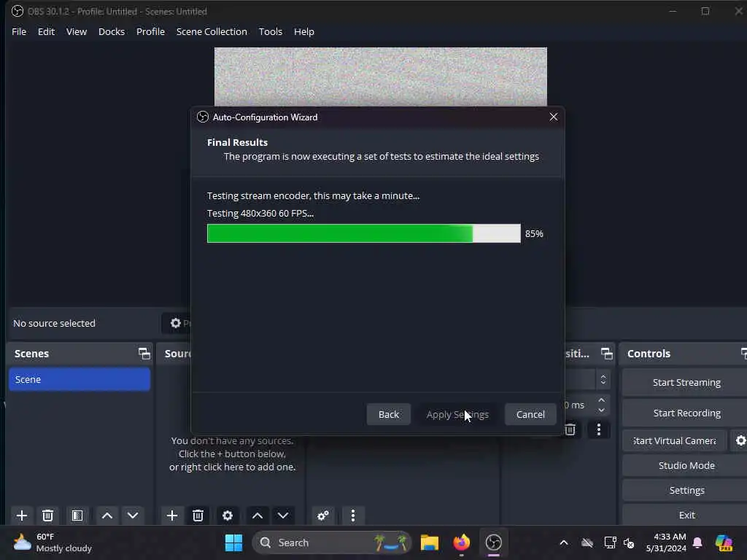Pop out the Scenes dock
Viewport: 747px width, 560px height.
coord(144,354)
